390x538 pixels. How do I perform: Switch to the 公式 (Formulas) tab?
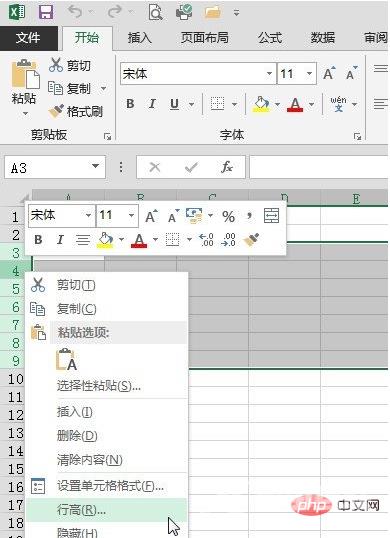tap(270, 37)
